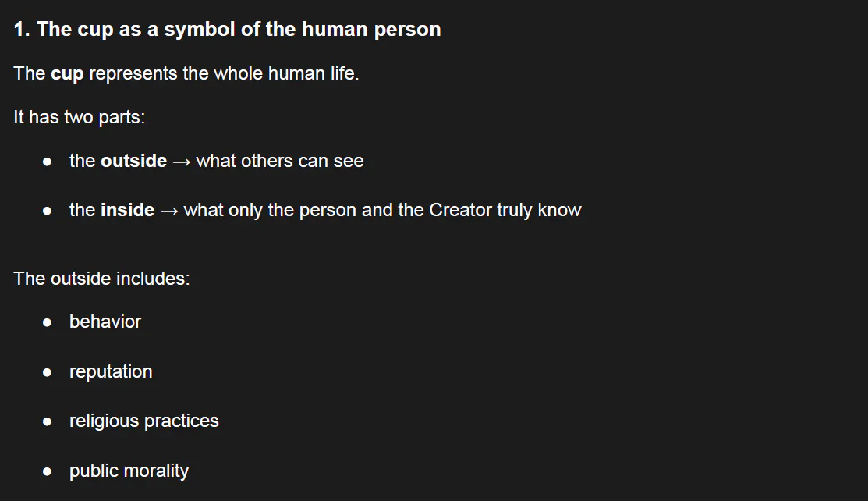The image size is (868, 501).
Task: Click the bullet dot beside 'the outside'
Action: click(x=47, y=162)
